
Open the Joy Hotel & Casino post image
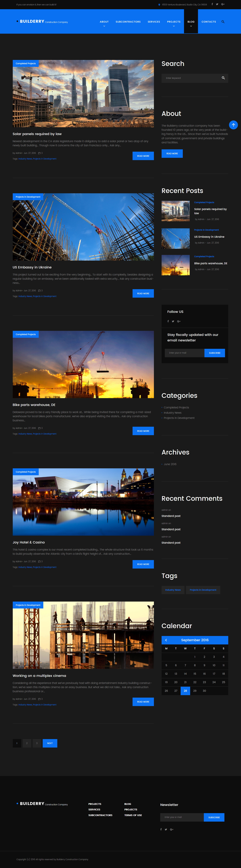point(83,502)
